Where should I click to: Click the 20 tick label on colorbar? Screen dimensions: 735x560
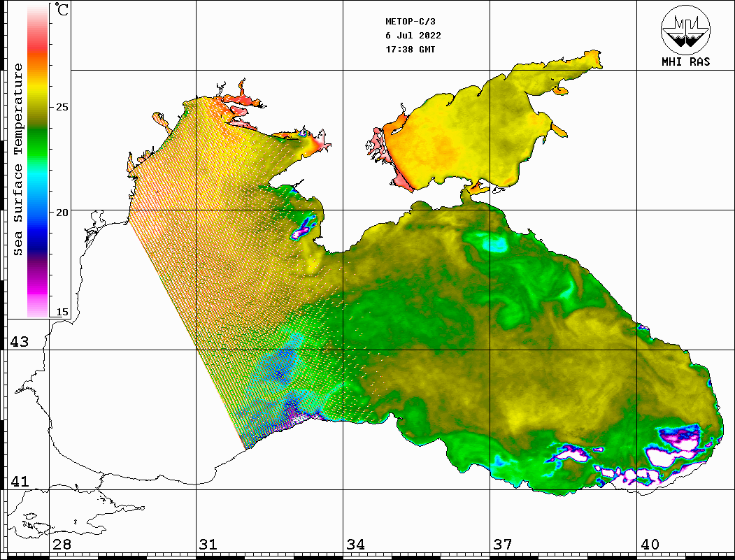[x=62, y=212]
